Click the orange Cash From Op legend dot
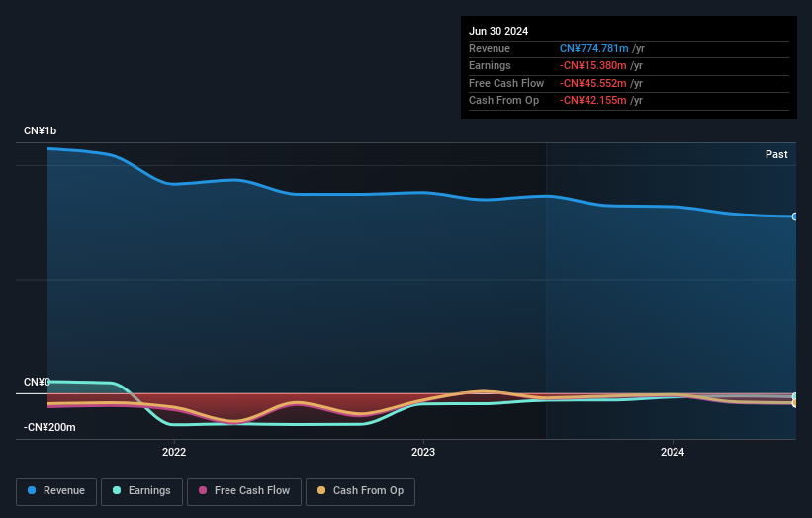Screen dimensions: 812x518 [321, 490]
